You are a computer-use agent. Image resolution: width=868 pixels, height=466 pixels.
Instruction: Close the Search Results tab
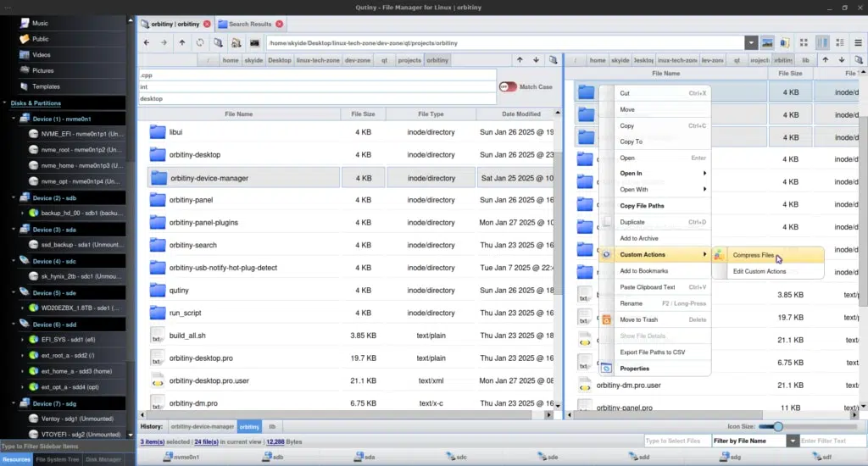pyautogui.click(x=279, y=24)
